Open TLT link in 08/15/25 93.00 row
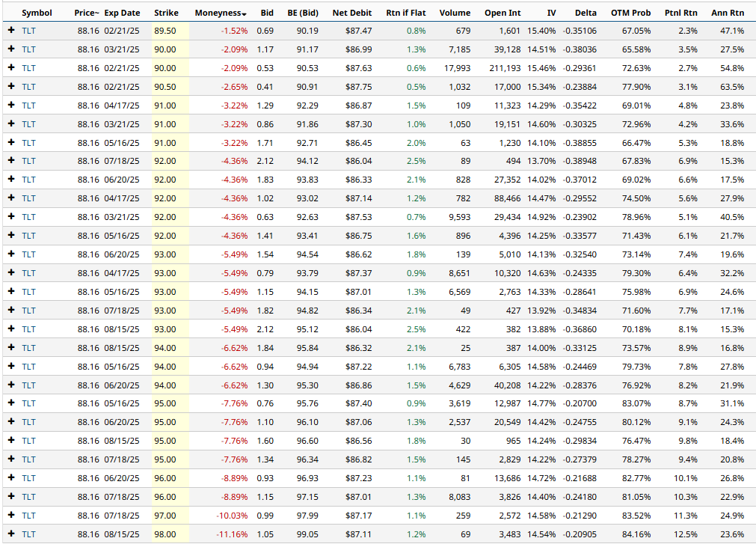 (28, 329)
